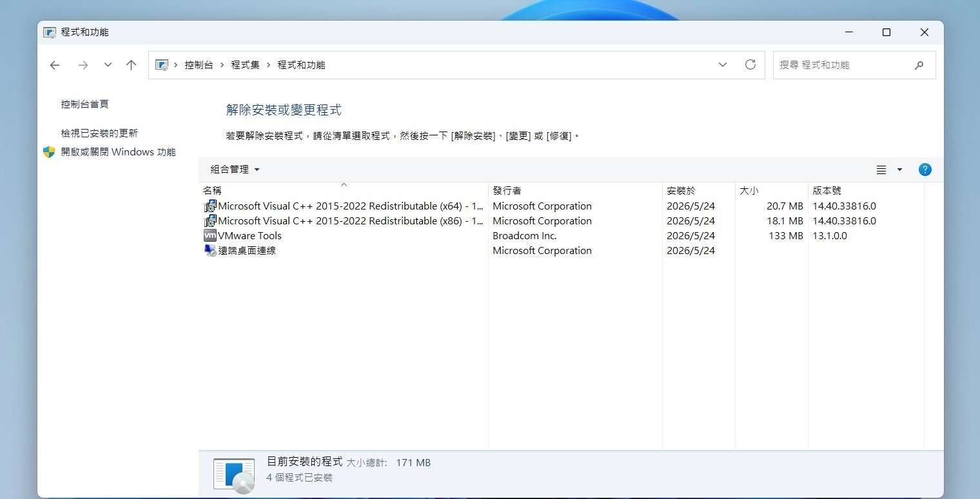Click the 程式和功能 title bar icon
This screenshot has width=980, height=499.
[49, 32]
